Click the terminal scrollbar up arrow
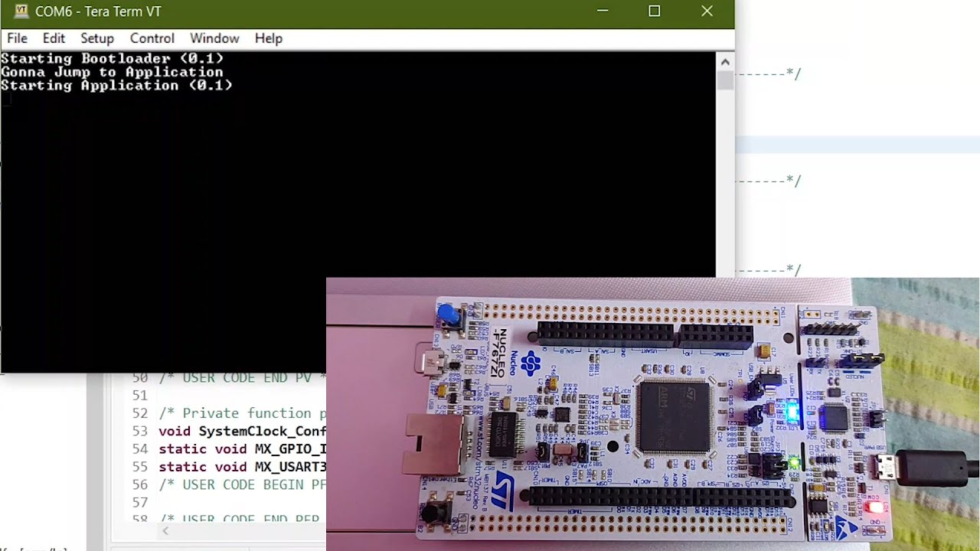Viewport: 980px width, 551px height. coord(725,62)
